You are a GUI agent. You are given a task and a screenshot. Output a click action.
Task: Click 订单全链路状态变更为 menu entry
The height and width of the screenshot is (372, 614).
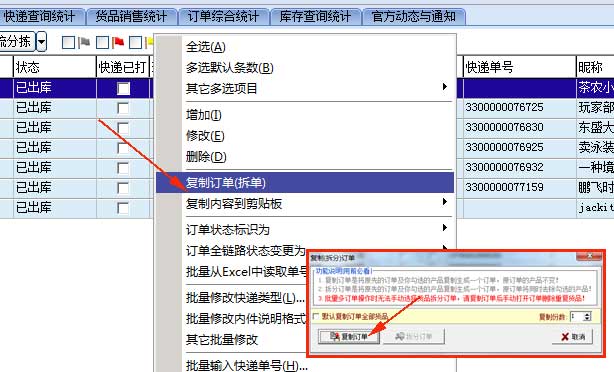(246, 251)
